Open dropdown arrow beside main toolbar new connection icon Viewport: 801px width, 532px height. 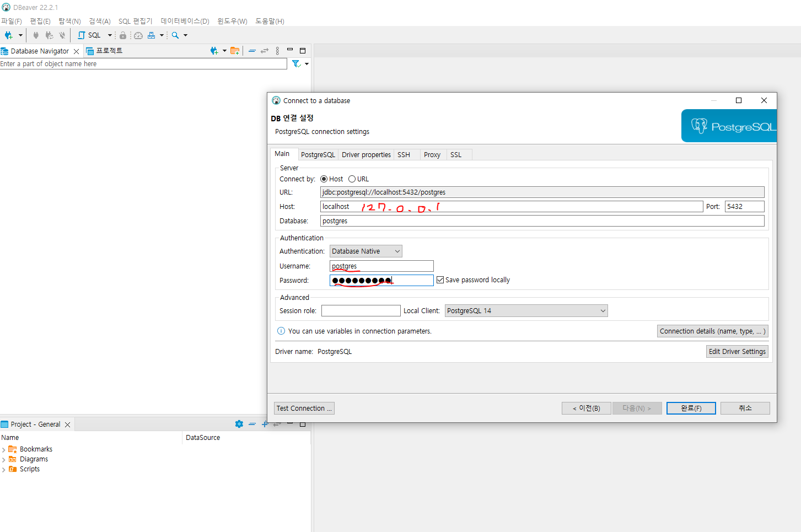coord(20,35)
